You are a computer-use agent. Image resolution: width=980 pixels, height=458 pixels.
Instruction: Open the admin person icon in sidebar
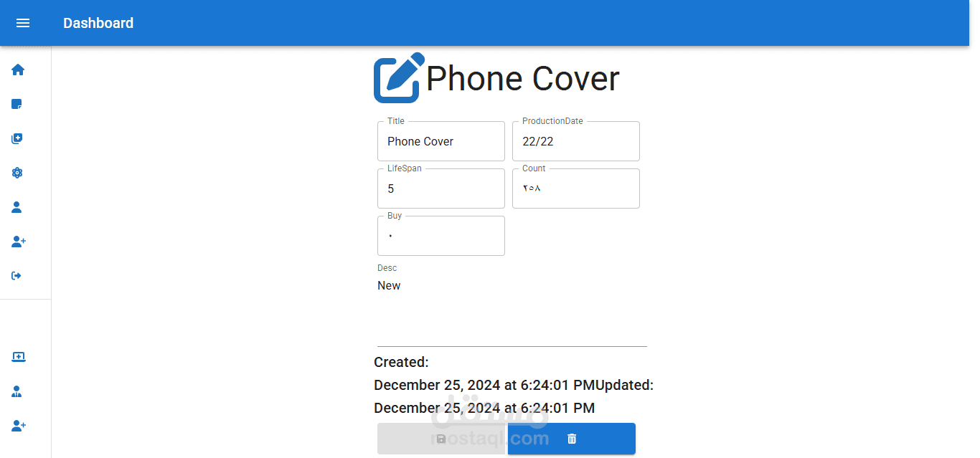pos(17,391)
